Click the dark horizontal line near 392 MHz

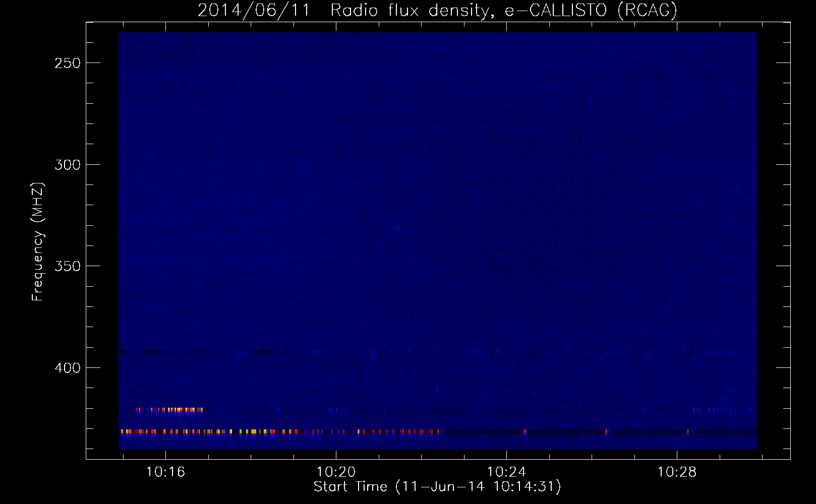[x=438, y=351]
